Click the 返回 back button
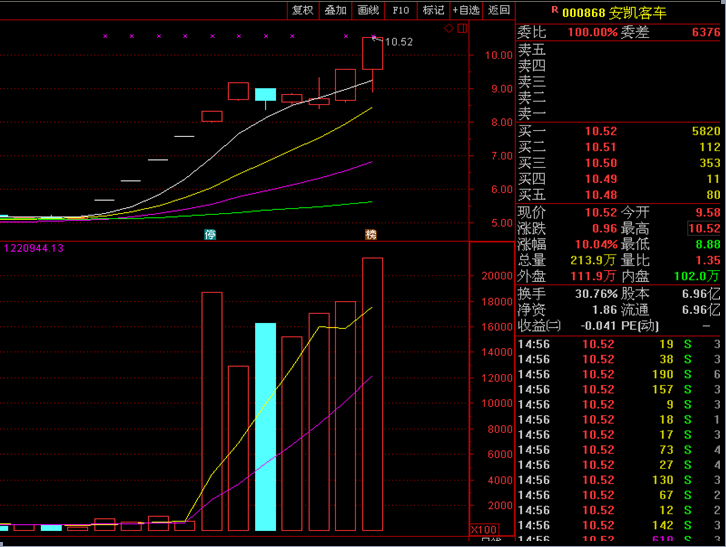This screenshot has height=547, width=726. (x=498, y=10)
